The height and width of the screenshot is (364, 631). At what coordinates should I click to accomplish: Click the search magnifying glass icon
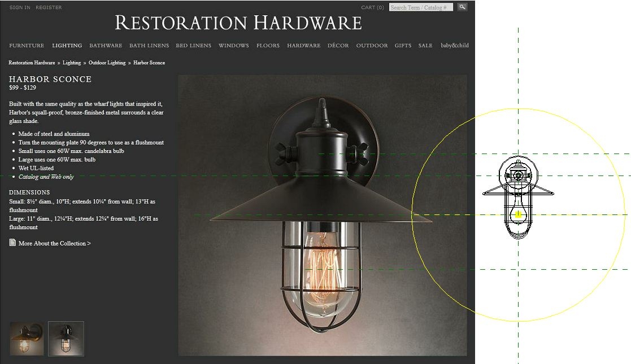(x=462, y=6)
